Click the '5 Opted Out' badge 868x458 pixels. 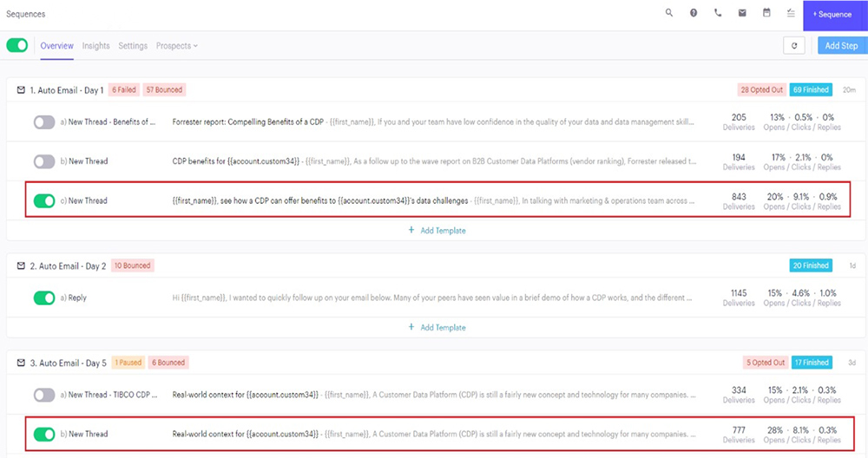pos(766,363)
